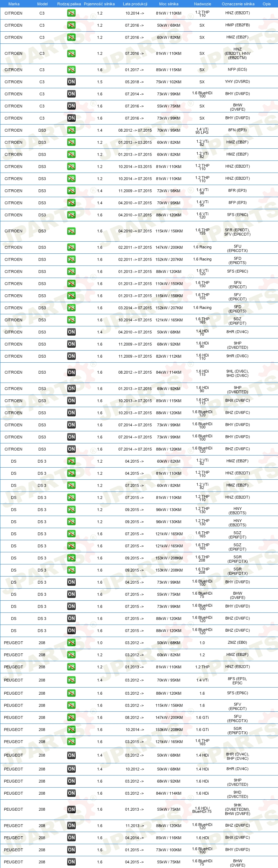Select the production date 11.2013 ->
Image resolution: width=278 pixels, height=868 pixels.
(x=134, y=826)
